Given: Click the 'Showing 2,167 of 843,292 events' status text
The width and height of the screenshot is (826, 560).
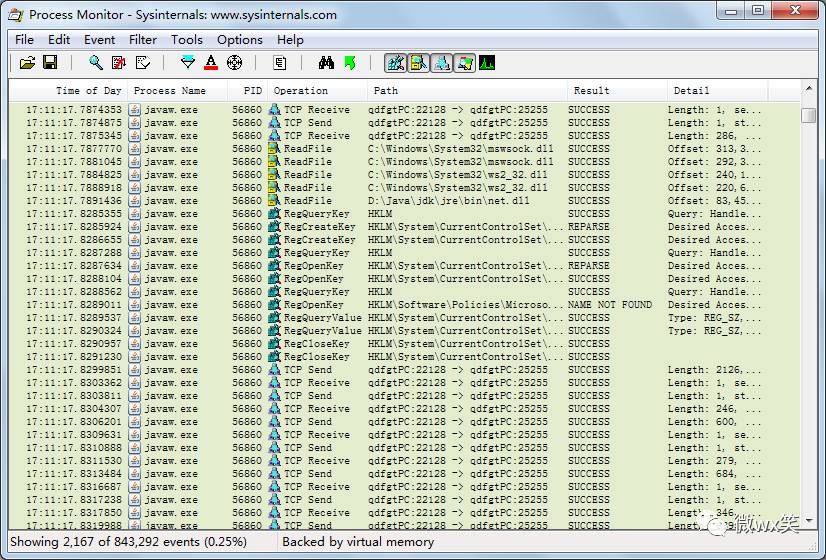Looking at the screenshot, I should pyautogui.click(x=129, y=542).
